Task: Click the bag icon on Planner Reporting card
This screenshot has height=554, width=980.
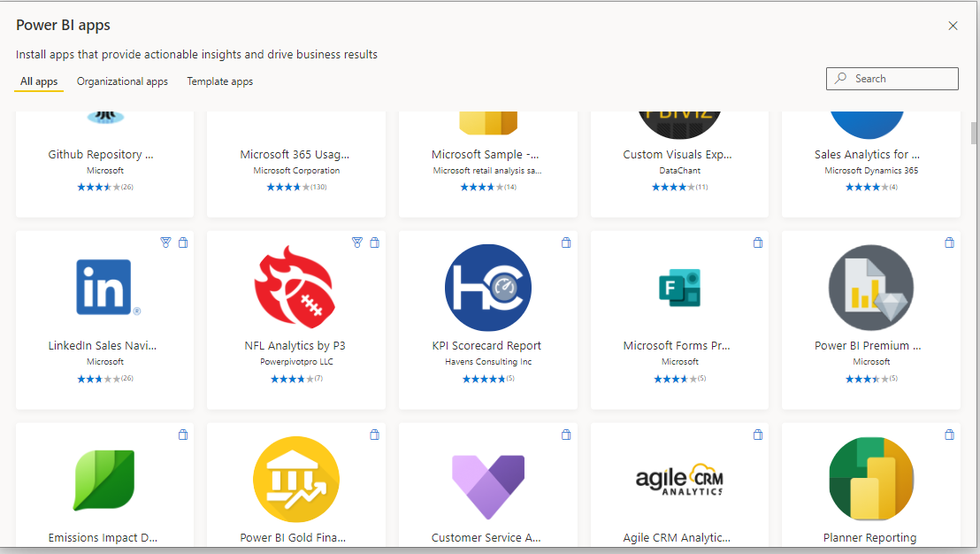Action: 949,435
